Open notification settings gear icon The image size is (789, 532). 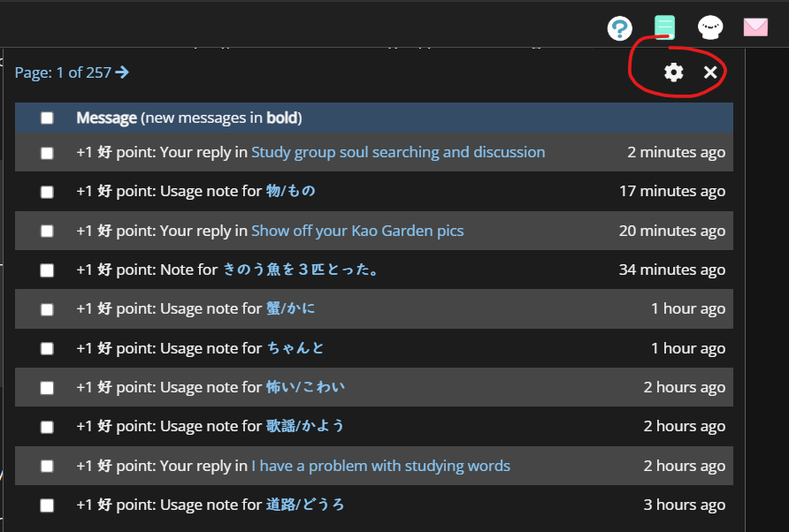(673, 72)
